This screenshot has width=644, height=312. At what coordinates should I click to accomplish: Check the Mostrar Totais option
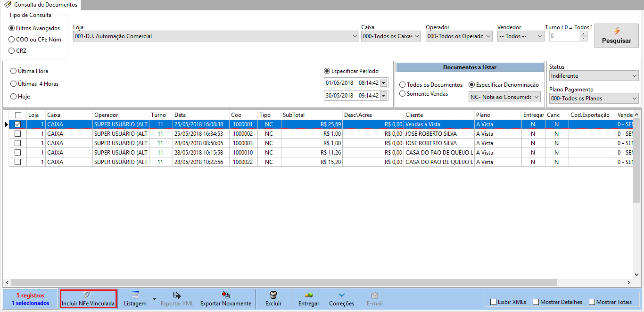[x=592, y=302]
